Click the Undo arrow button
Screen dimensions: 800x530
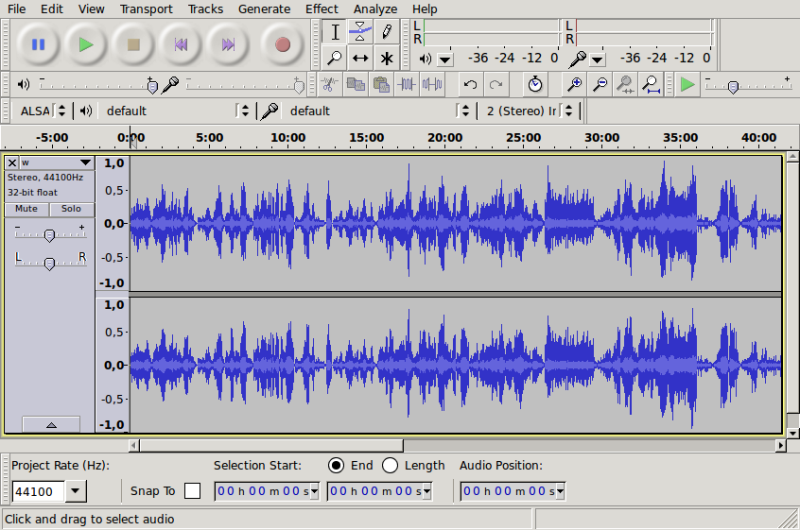pos(470,85)
